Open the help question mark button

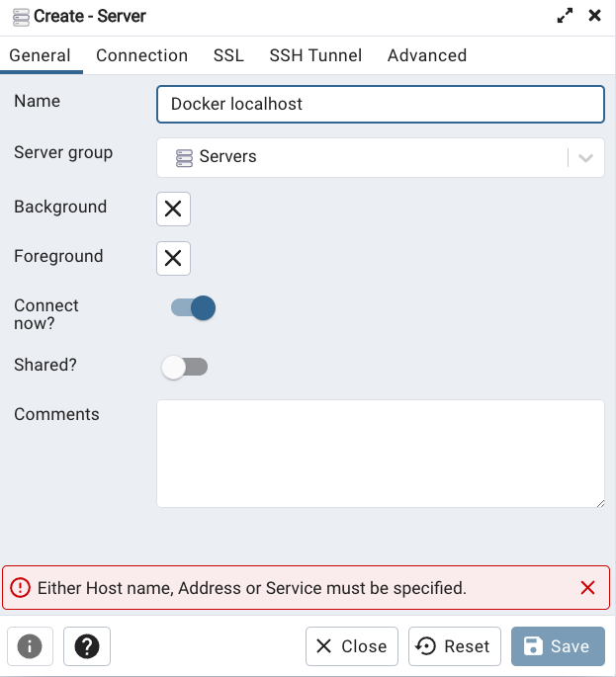coord(87,646)
